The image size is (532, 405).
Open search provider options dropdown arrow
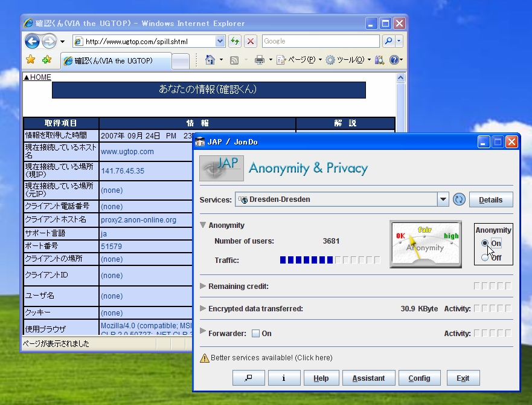[x=399, y=41]
